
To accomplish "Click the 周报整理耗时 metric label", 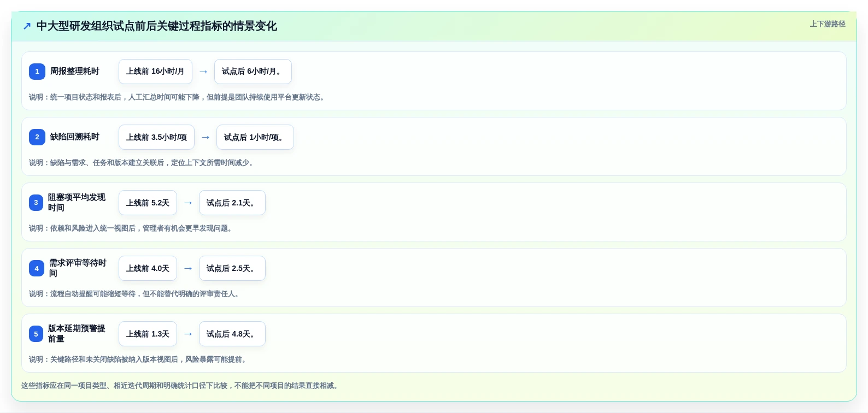I will 75,72.
